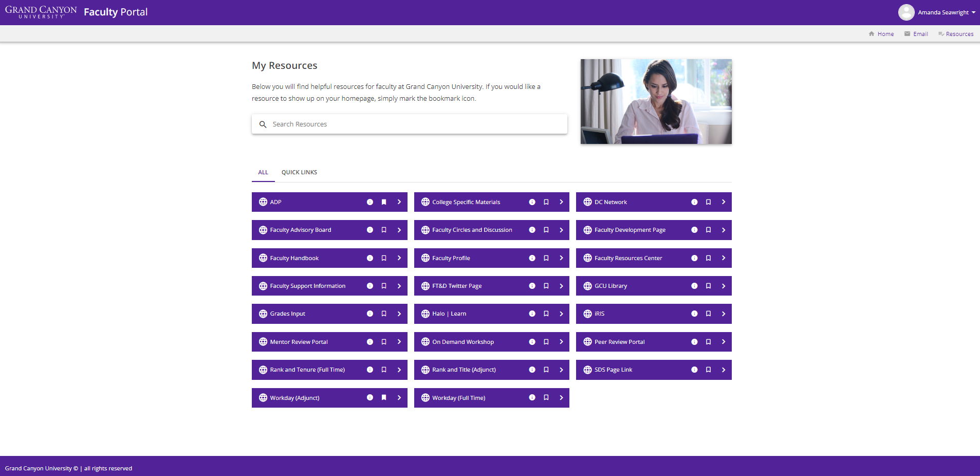
Task: Switch to the ALL tab
Action: [x=263, y=172]
